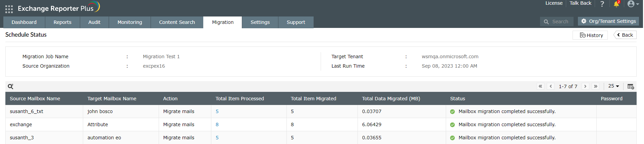Click the help question mark icon
This screenshot has width=644, height=144.
602,4
